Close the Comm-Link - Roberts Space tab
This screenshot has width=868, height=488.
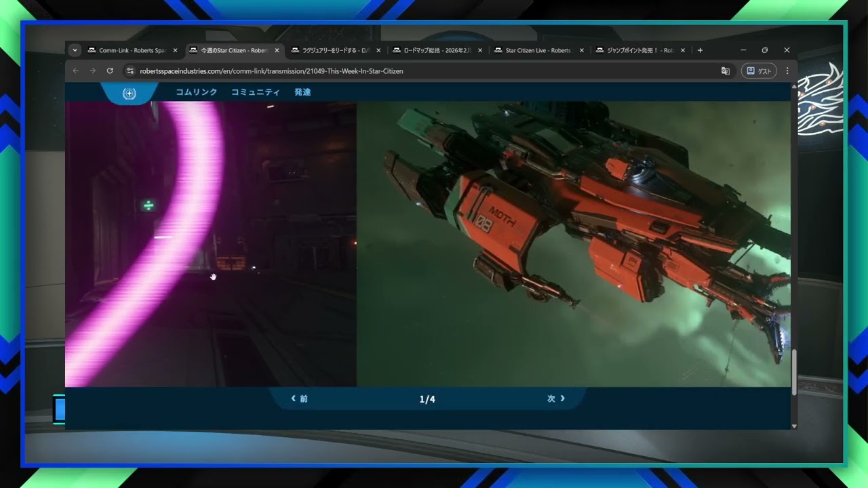pyautogui.click(x=175, y=50)
